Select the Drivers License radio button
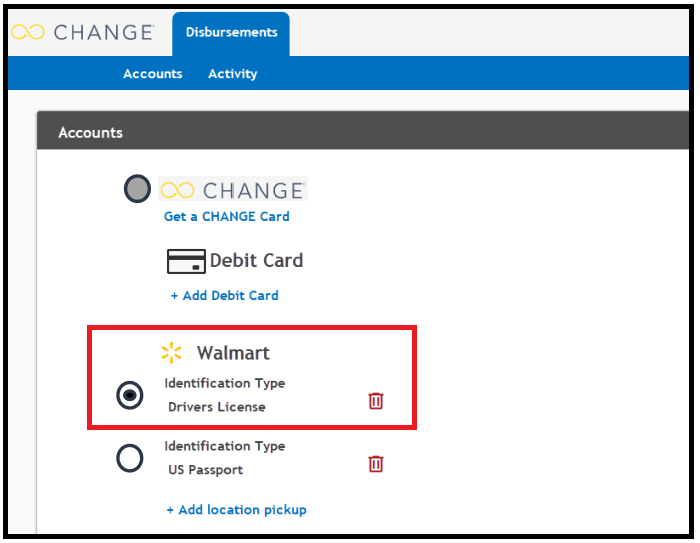 [x=130, y=395]
